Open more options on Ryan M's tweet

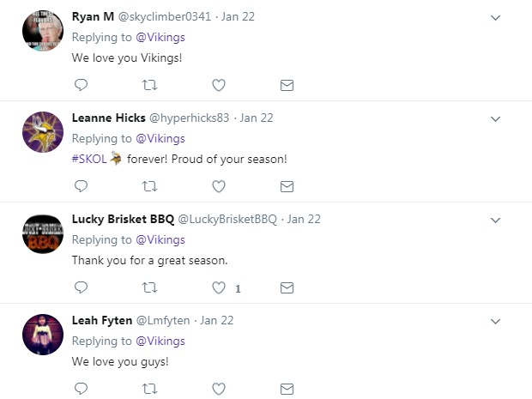coord(495,17)
